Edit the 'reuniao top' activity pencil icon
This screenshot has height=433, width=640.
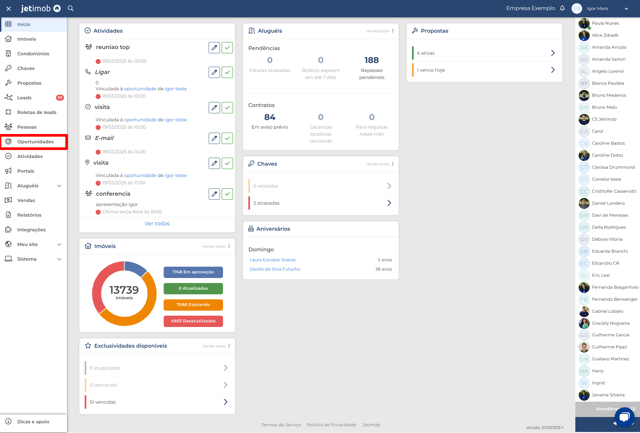[214, 48]
